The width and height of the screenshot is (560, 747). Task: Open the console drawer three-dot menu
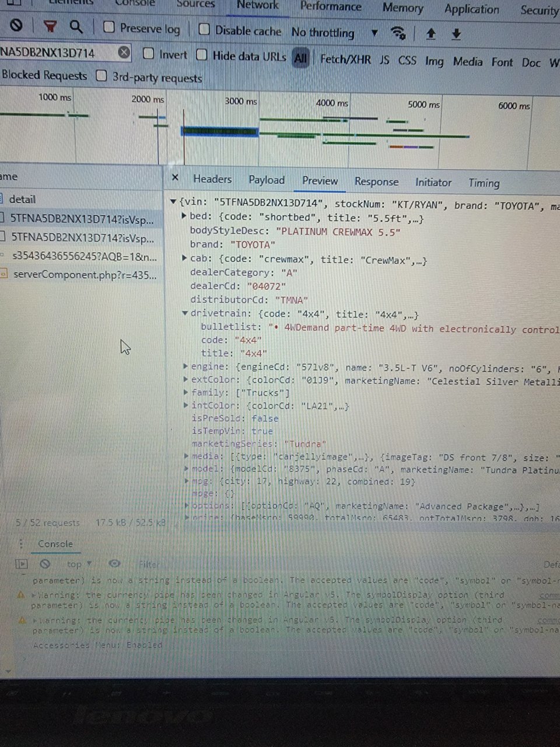[x=22, y=543]
